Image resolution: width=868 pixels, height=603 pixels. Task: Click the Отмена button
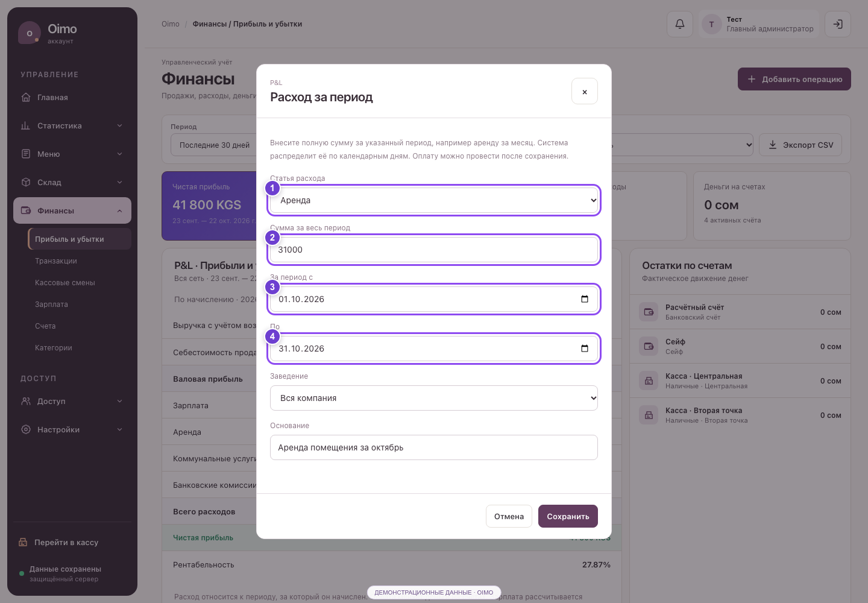pyautogui.click(x=509, y=516)
